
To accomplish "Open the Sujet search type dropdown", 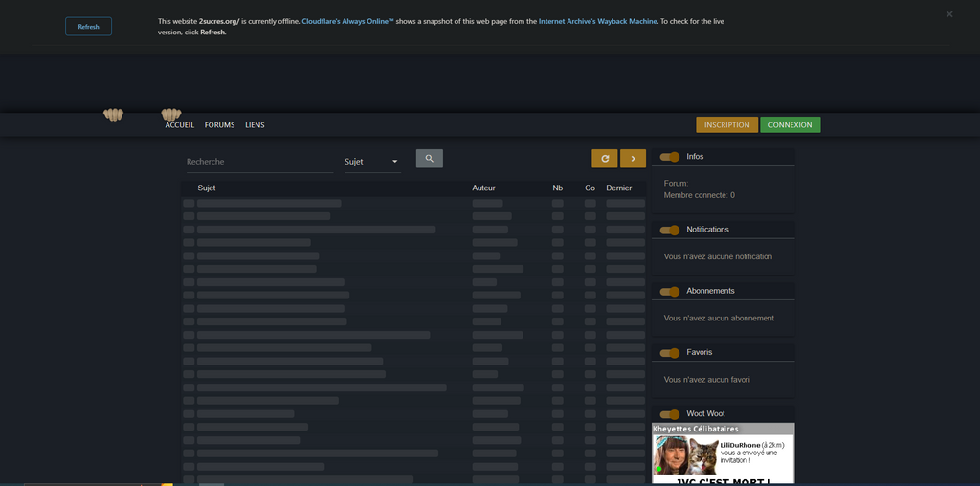I will click(x=371, y=162).
